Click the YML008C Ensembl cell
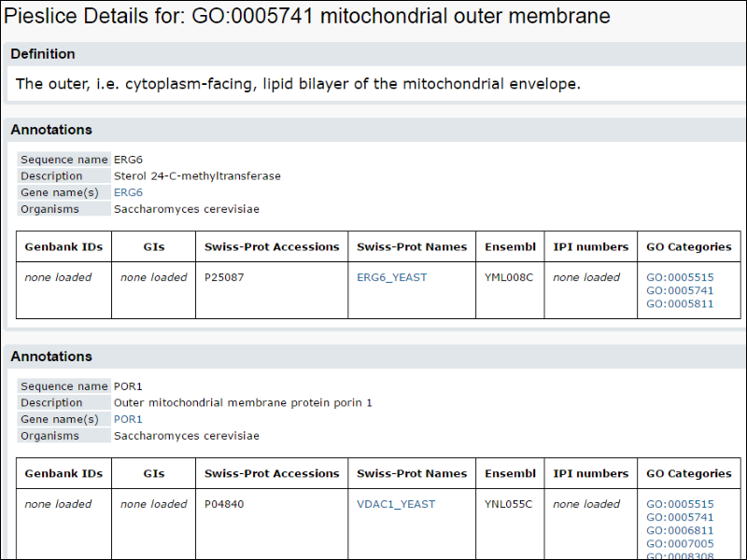 pos(509,277)
